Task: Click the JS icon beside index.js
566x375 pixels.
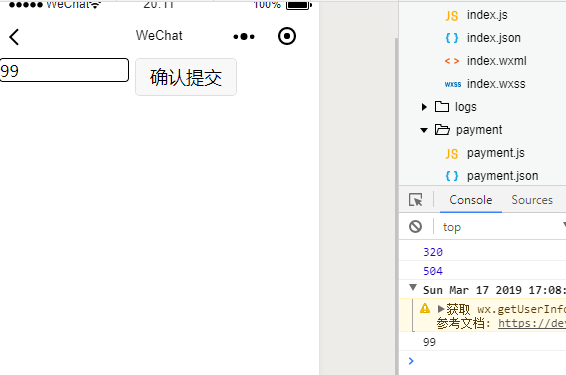Action: (452, 16)
